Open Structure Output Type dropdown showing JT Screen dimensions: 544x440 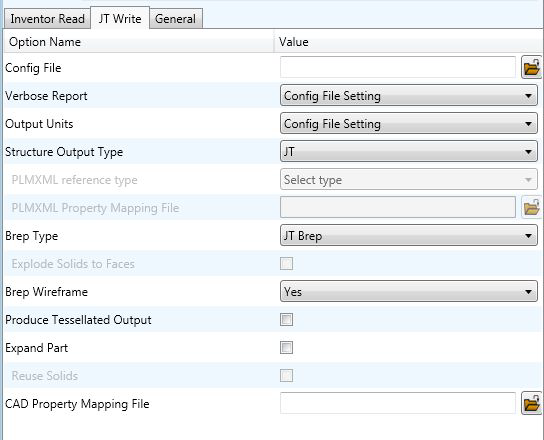point(409,151)
